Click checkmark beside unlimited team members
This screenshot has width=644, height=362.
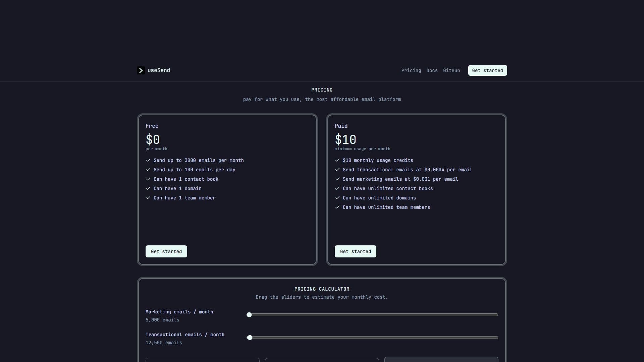pyautogui.click(x=337, y=207)
